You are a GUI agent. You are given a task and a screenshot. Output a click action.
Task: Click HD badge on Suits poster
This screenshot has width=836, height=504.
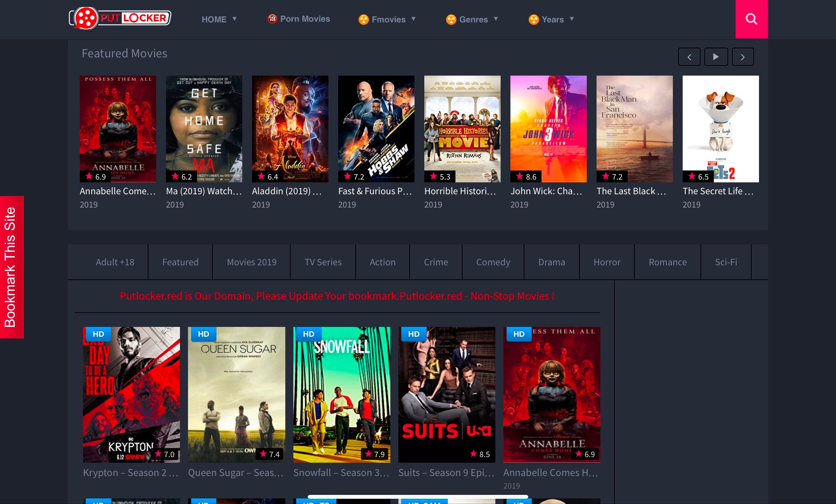pos(413,334)
